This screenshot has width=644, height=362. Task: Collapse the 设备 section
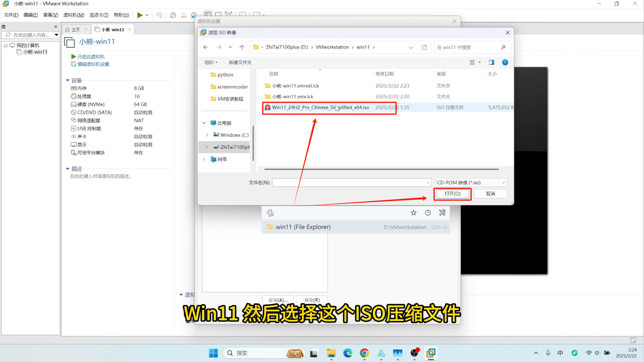(x=67, y=80)
